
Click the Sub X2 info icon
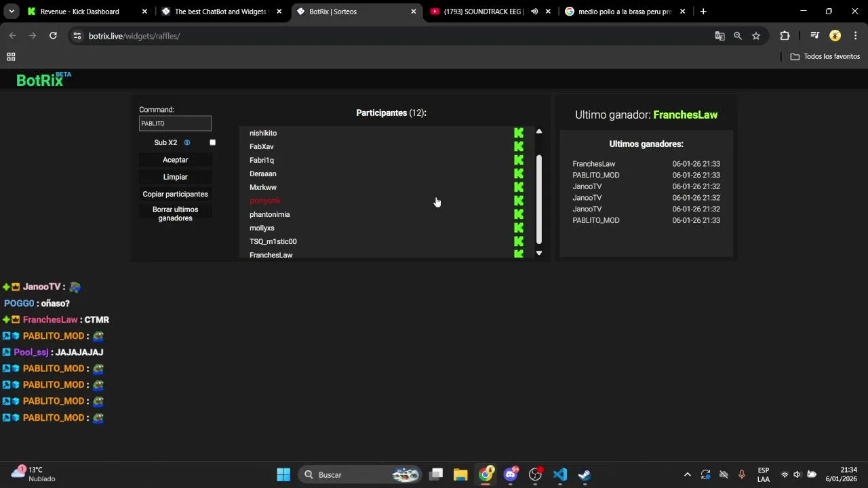coord(187,142)
